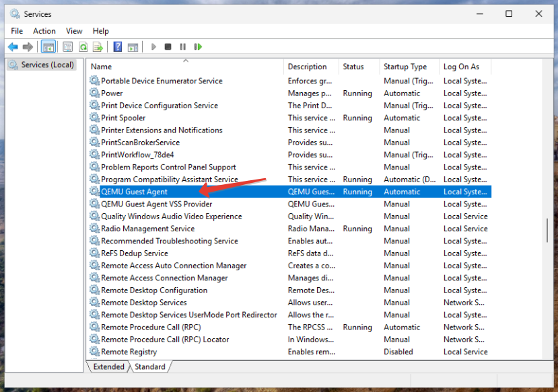Select Remote Access Auto Connection Manager row
The height and width of the screenshot is (392, 558).
(x=290, y=266)
